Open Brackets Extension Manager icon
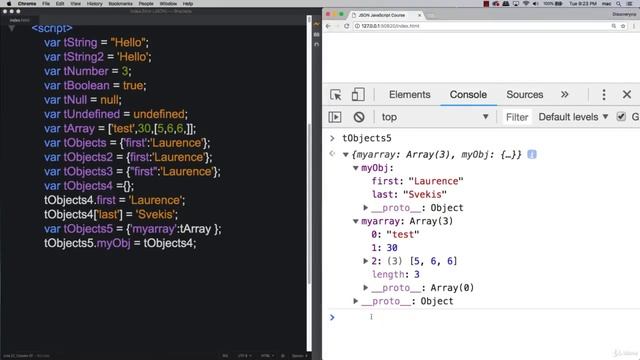Viewport: 640px width, 360px height. click(316, 34)
